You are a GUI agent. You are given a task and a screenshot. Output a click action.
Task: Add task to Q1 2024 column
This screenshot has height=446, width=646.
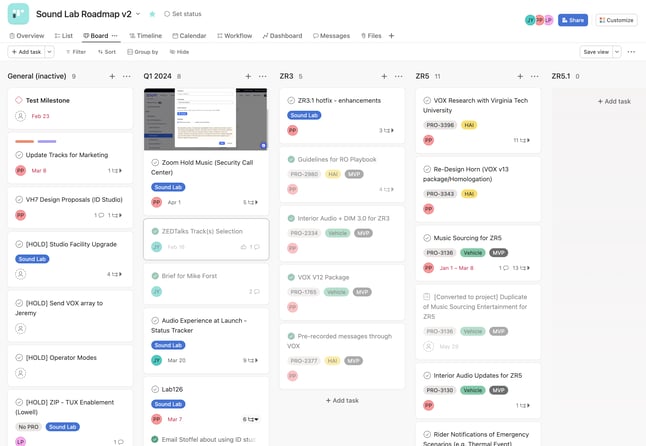click(x=248, y=76)
